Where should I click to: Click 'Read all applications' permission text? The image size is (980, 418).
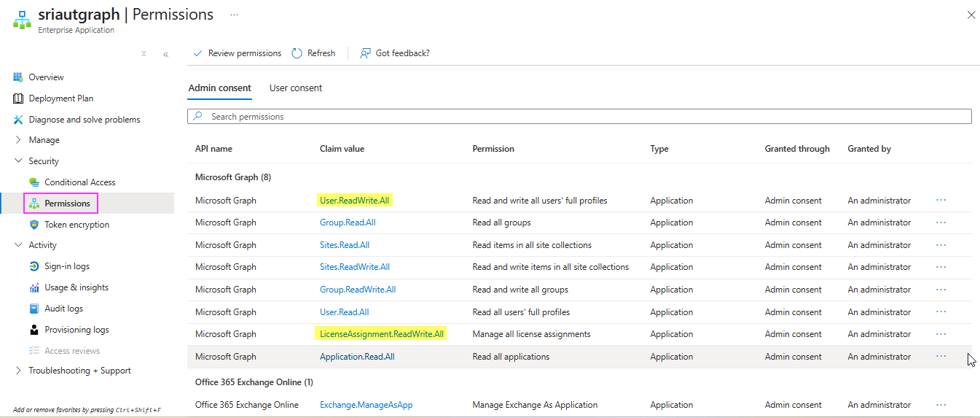511,357
